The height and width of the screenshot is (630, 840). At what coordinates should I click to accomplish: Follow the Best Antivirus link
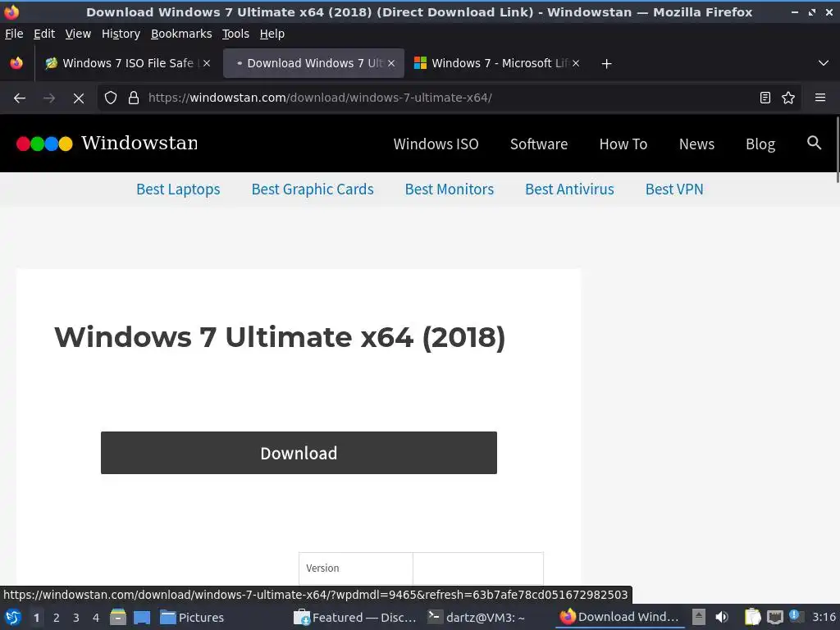(569, 189)
